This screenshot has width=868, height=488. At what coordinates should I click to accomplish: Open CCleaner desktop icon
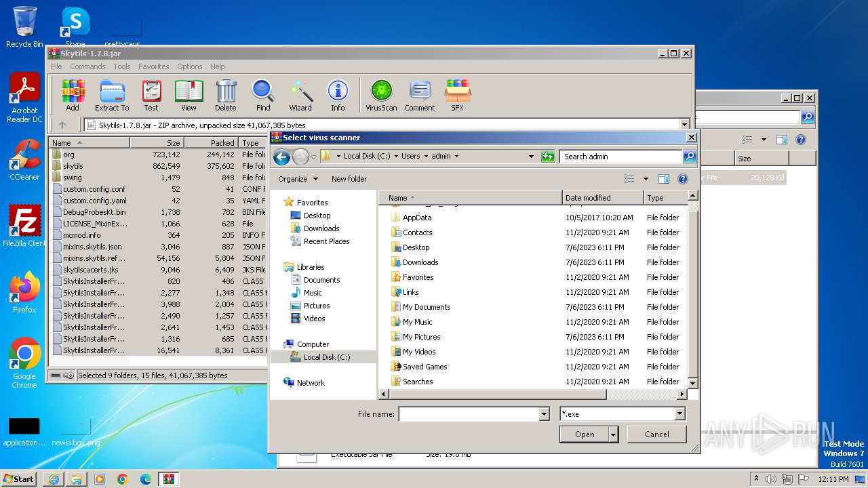pyautogui.click(x=24, y=160)
